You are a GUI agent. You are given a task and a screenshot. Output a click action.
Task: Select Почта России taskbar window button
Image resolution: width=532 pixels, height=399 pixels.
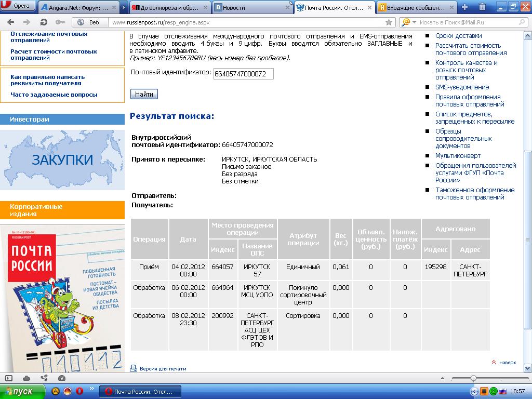[x=140, y=392]
